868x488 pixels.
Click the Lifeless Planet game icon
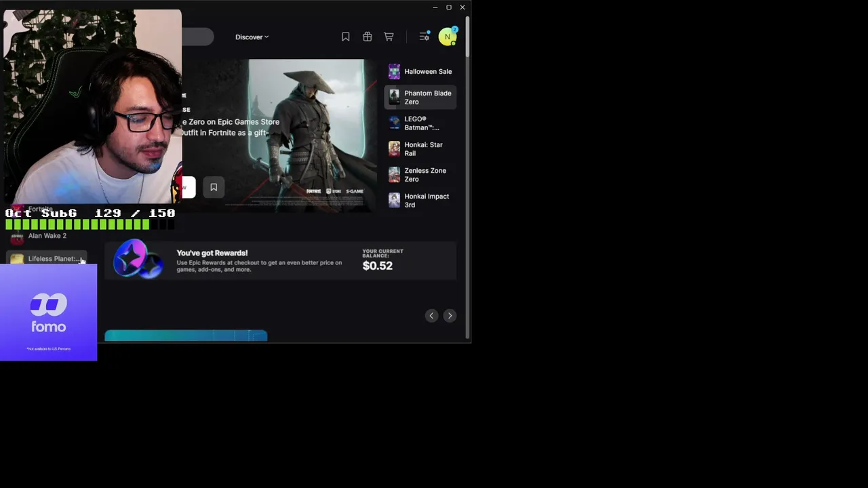[x=17, y=259]
